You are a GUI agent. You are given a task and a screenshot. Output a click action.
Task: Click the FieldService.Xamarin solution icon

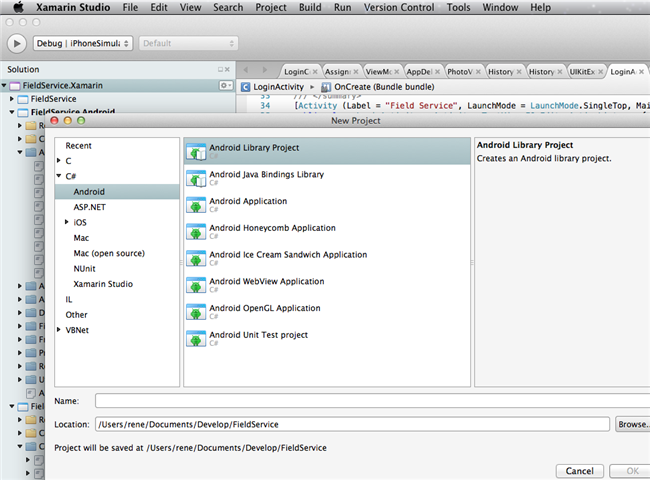tap(15, 86)
